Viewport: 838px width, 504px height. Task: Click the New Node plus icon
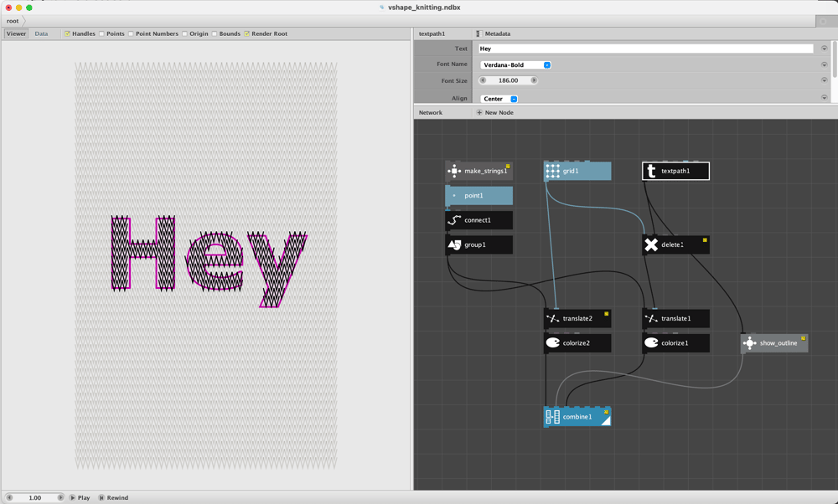(478, 113)
